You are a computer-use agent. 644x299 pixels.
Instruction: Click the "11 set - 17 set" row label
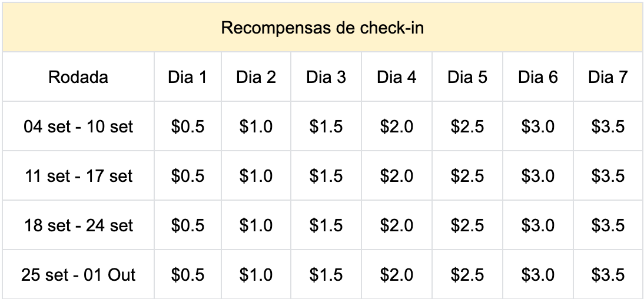point(78,176)
